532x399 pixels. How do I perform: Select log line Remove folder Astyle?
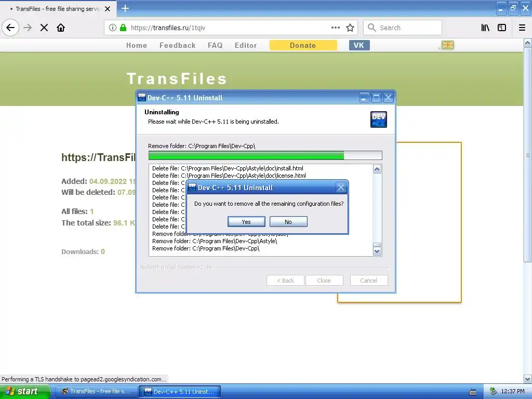pos(215,241)
